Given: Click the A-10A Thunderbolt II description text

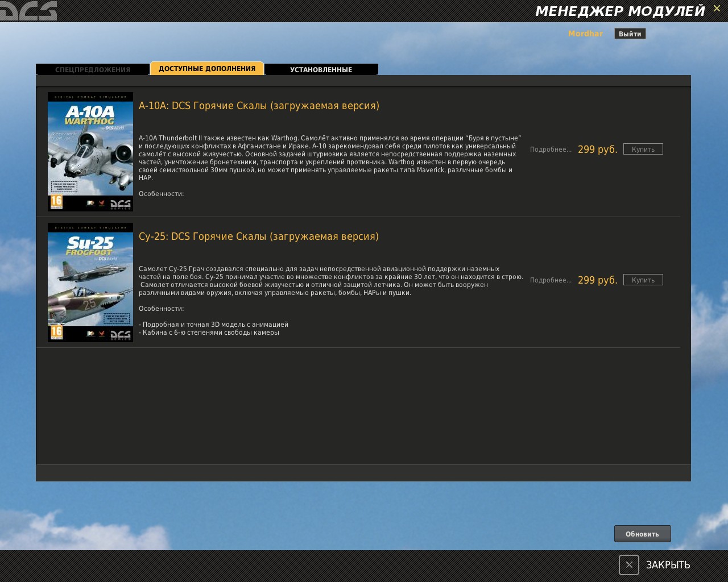Looking at the screenshot, I should (330, 158).
